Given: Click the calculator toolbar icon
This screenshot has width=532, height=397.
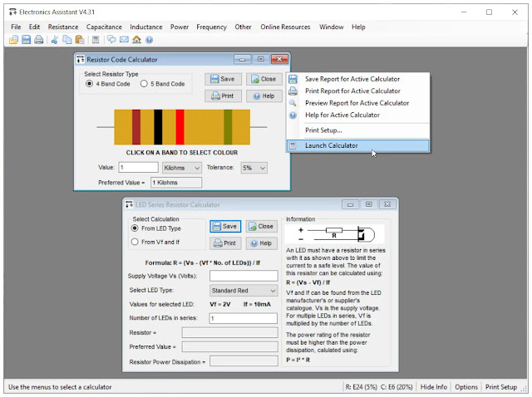Looking at the screenshot, I should pos(96,40).
